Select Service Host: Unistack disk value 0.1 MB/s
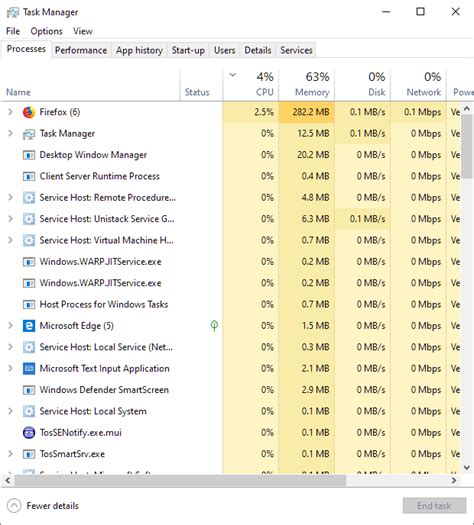 point(363,219)
